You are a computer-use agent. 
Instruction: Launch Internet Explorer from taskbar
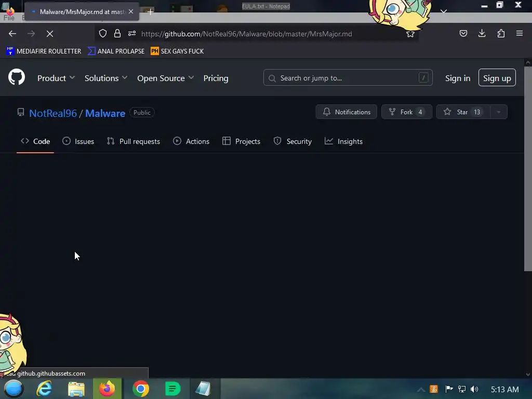pyautogui.click(x=44, y=389)
